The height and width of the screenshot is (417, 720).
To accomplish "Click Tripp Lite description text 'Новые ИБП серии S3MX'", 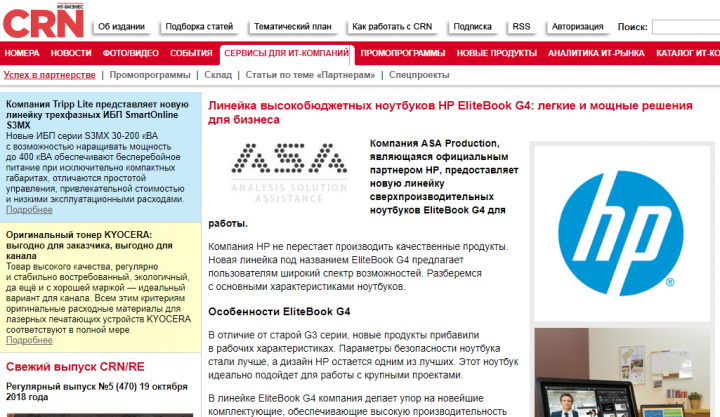I will [x=95, y=168].
